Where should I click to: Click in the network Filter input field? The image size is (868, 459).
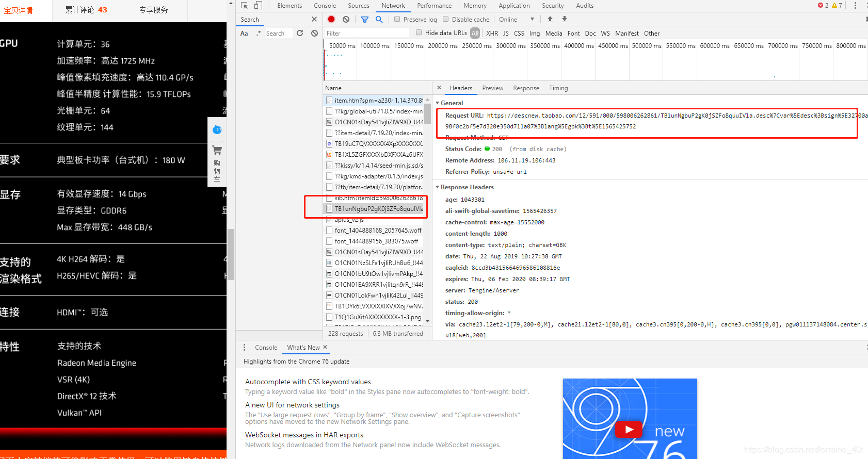click(366, 33)
